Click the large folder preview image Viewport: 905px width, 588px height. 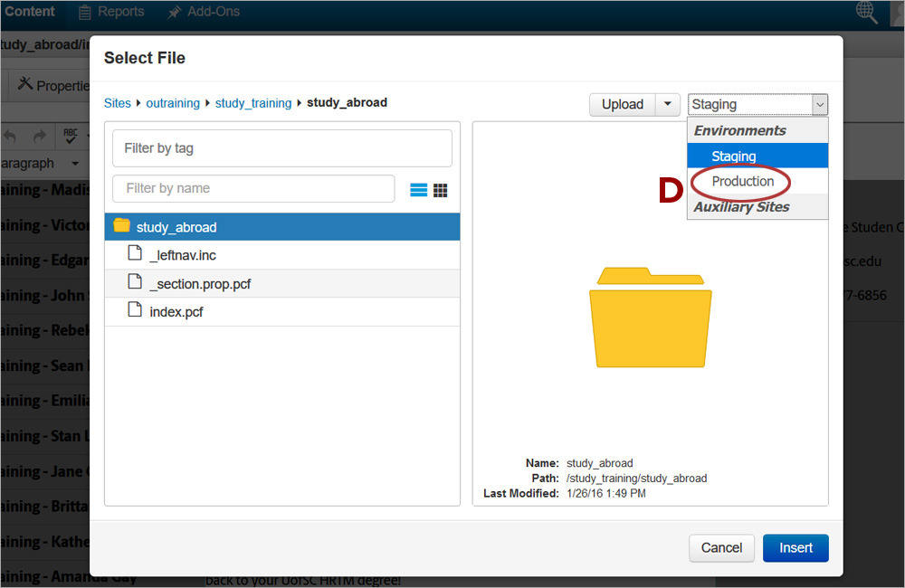tap(651, 318)
